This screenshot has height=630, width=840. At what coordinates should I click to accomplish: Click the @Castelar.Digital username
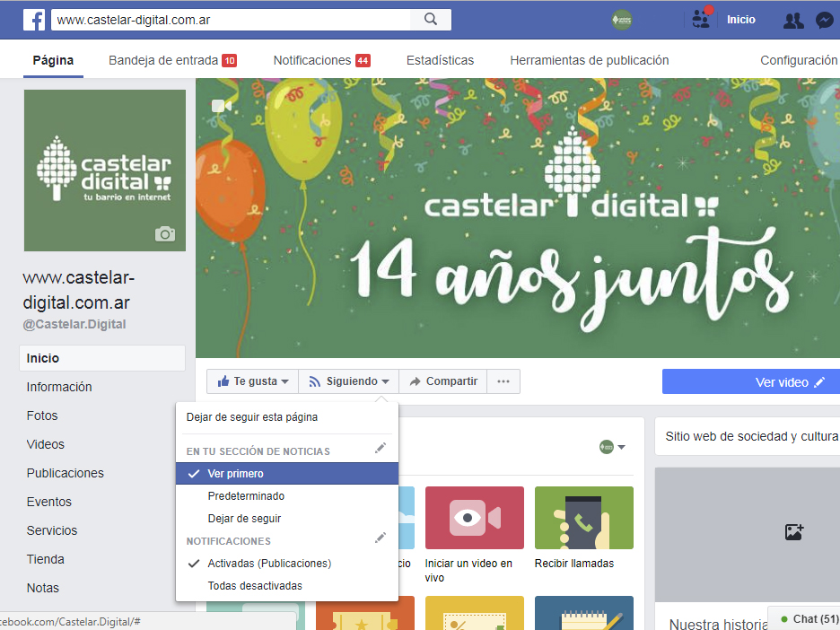74,324
